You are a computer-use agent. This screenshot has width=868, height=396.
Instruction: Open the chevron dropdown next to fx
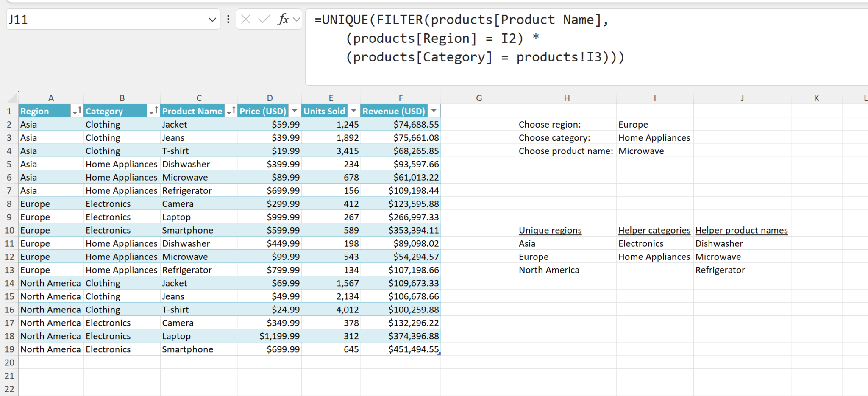coord(297,19)
